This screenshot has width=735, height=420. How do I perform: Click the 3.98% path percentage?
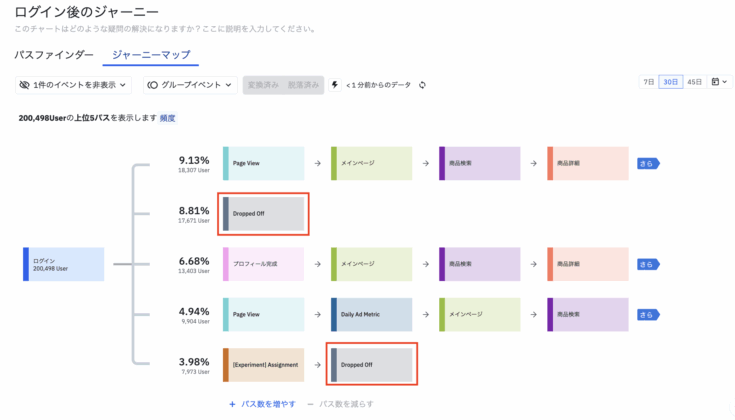[x=194, y=362]
